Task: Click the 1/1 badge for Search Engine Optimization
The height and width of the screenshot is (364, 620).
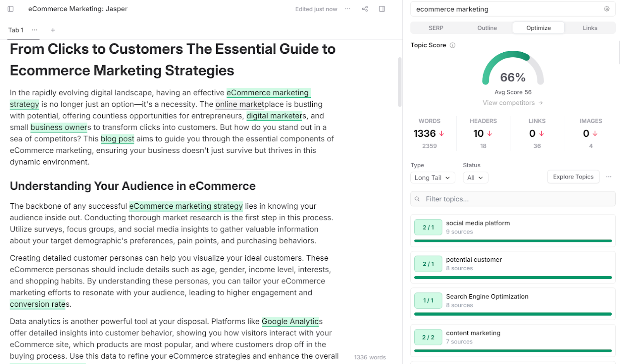Action: click(428, 300)
